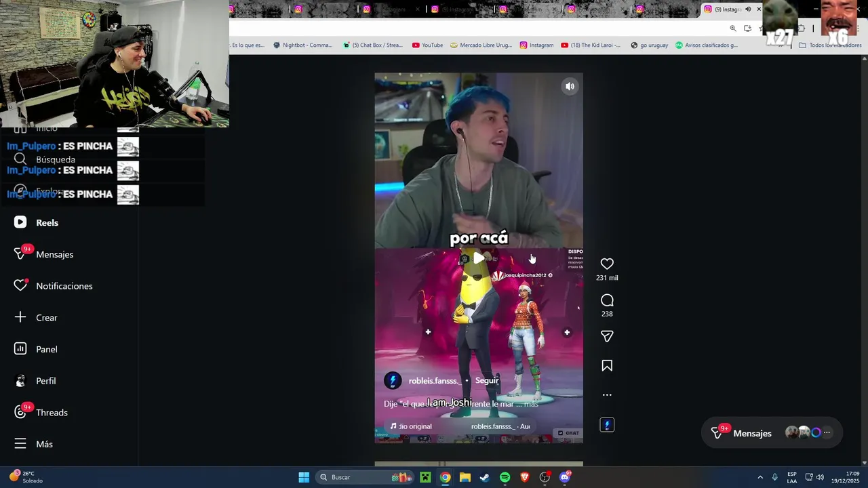Open Reels in Instagram sidebar
The image size is (868, 488).
pos(37,222)
